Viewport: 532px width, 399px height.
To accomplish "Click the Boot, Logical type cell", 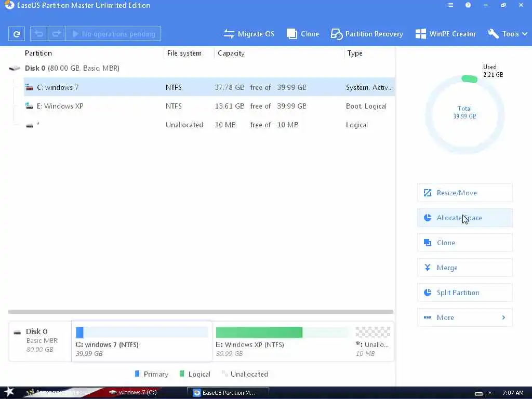I will 366,106.
